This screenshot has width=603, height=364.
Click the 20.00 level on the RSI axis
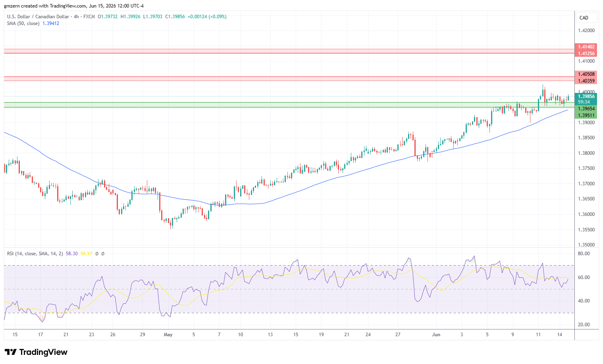tap(584, 325)
